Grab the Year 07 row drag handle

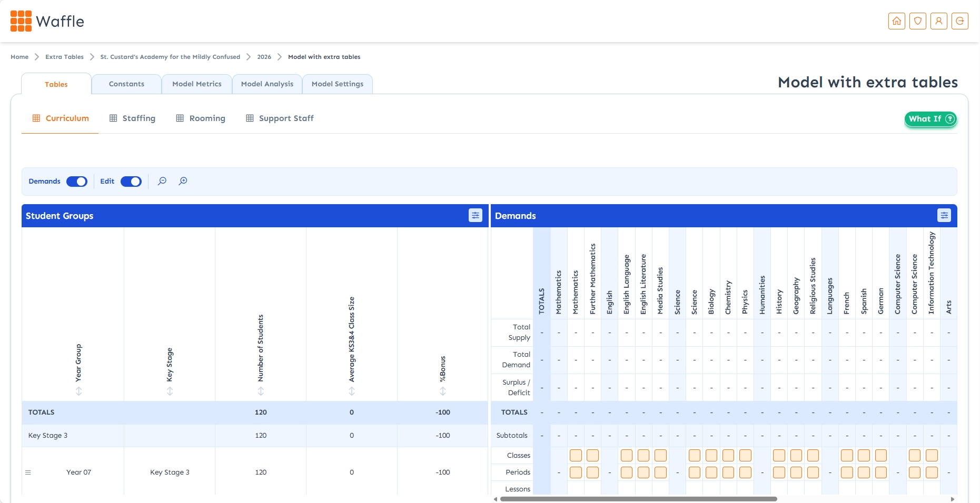pos(28,472)
